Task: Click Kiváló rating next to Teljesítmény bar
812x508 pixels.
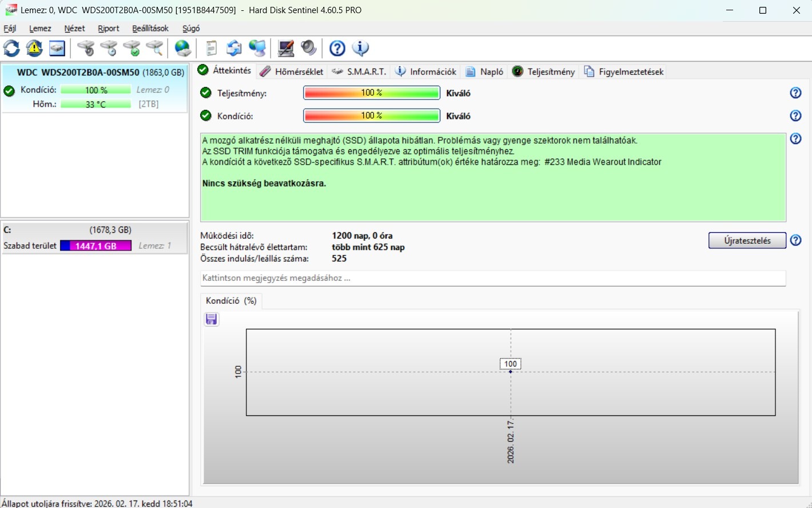Action: (459, 93)
